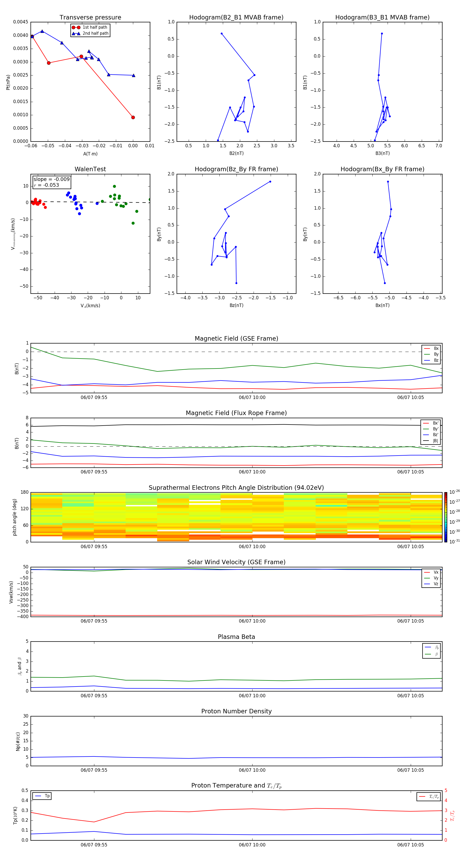Click the 'Magnetic Field (Flux Rope Frame)' title
The image size is (473, 868).
236,413
